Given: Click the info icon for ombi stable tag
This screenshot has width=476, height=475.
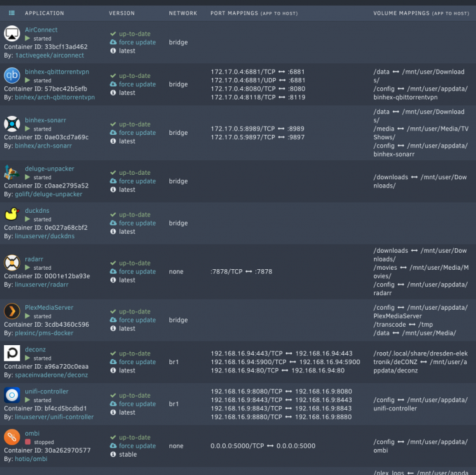Looking at the screenshot, I should 113,454.
